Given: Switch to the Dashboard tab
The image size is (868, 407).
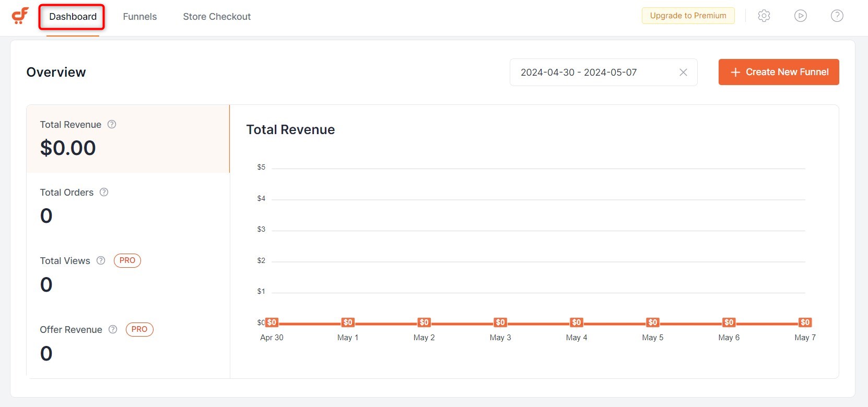Looking at the screenshot, I should click(x=73, y=17).
